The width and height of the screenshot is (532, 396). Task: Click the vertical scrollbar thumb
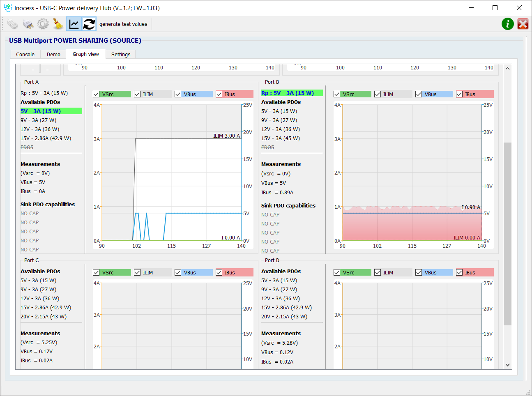pos(508,233)
